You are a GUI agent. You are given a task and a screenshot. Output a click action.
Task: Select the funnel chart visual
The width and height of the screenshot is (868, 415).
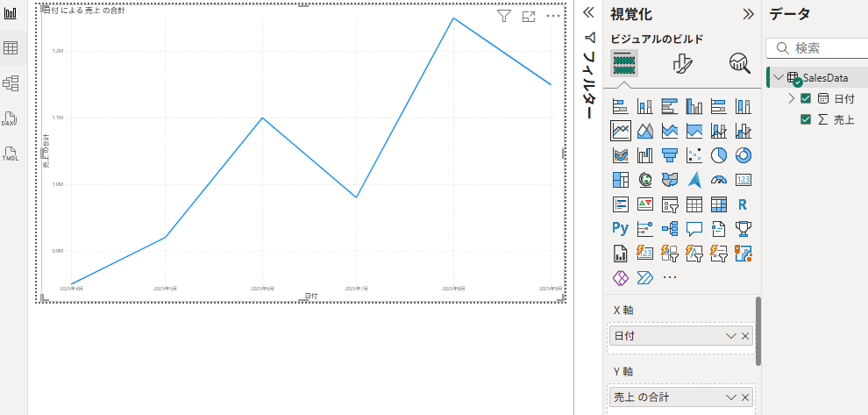[x=670, y=155]
